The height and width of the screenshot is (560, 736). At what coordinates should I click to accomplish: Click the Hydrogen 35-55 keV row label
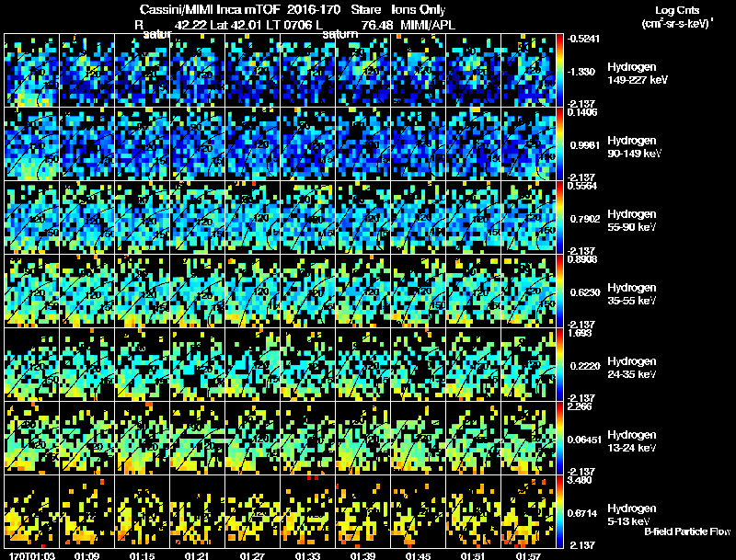click(x=632, y=294)
